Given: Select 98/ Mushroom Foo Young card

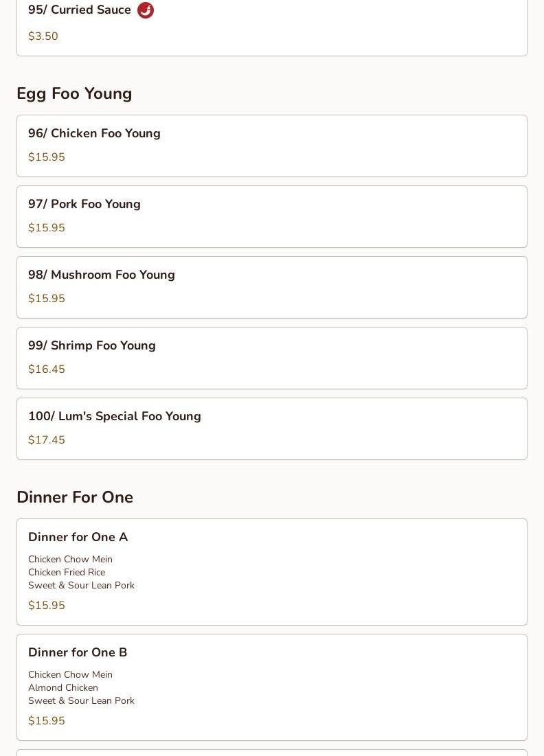Looking at the screenshot, I should pyautogui.click(x=102, y=275).
